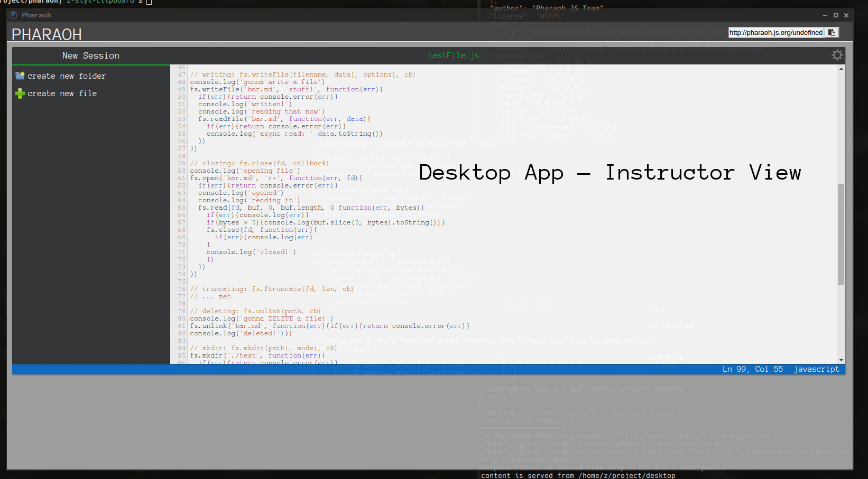Click the fs.unlink('bar.md' code line

pyautogui.click(x=330, y=326)
